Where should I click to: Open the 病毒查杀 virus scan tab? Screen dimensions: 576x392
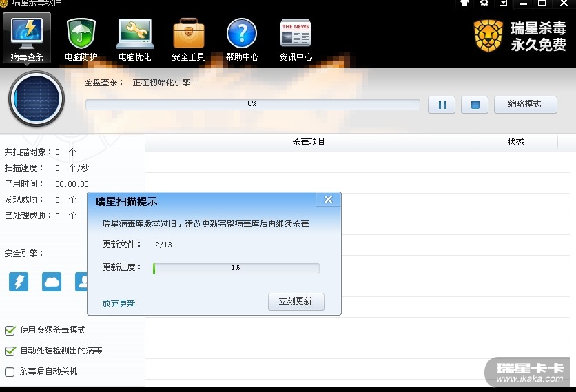27,38
